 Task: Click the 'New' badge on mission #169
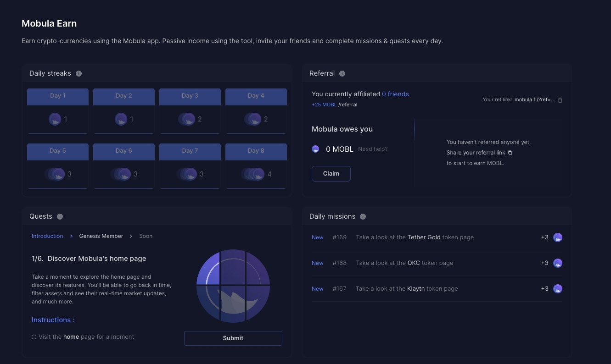point(318,237)
